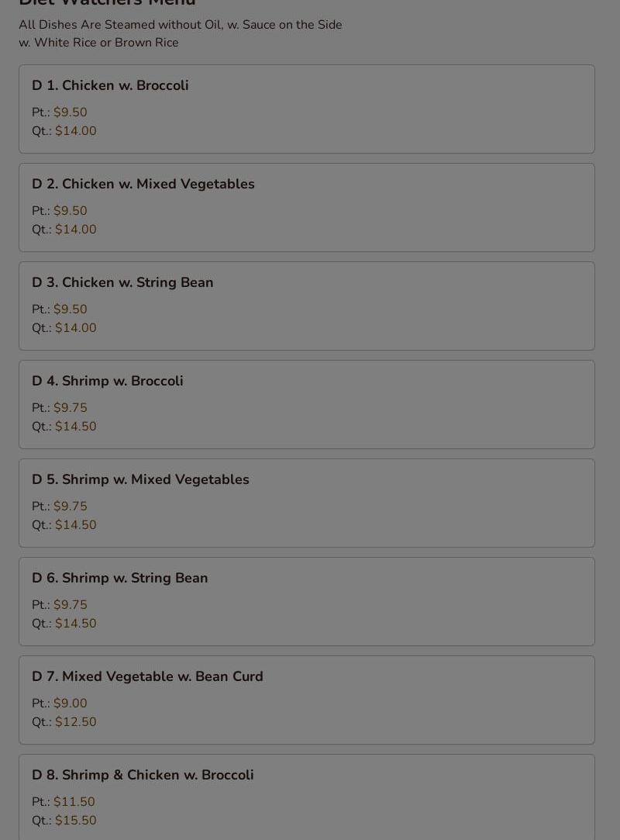Select $14.50 quart price for Shrimp w. Mixed Vegetables
This screenshot has width=620, height=840.
click(x=75, y=525)
